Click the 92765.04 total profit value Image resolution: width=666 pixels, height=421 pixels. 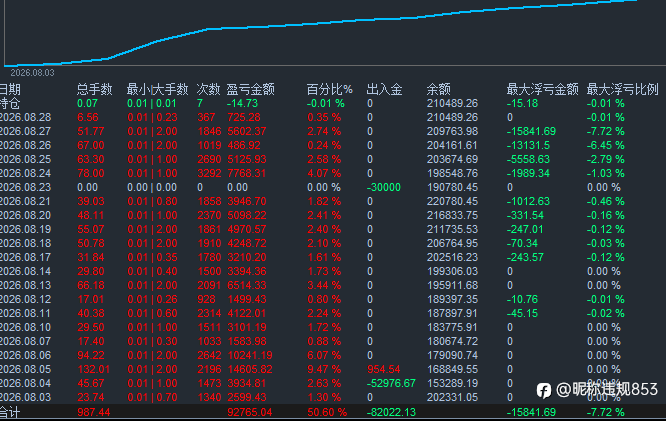250,412
